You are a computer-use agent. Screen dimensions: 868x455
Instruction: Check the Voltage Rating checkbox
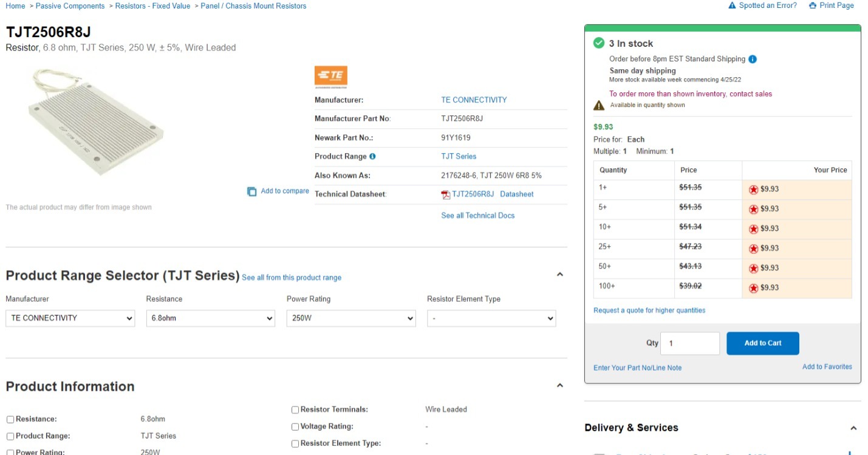295,427
